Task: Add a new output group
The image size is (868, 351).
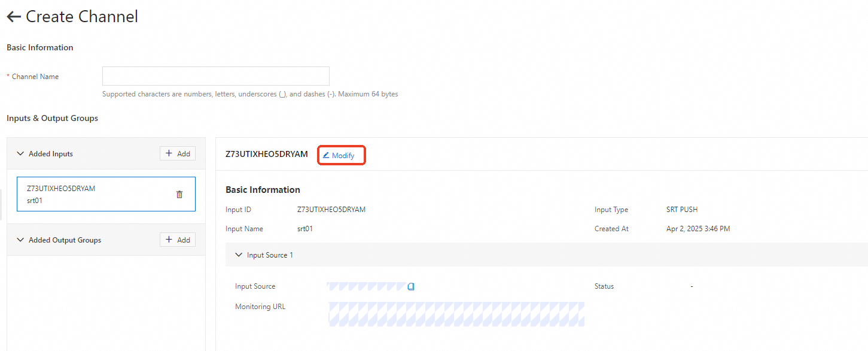Action: (178, 240)
